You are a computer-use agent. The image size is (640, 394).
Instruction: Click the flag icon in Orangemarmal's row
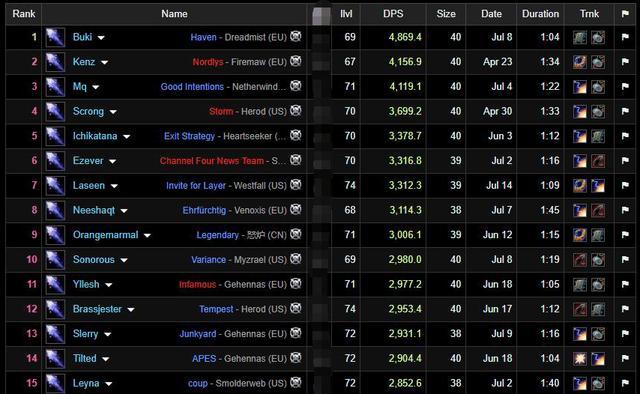[x=625, y=235]
